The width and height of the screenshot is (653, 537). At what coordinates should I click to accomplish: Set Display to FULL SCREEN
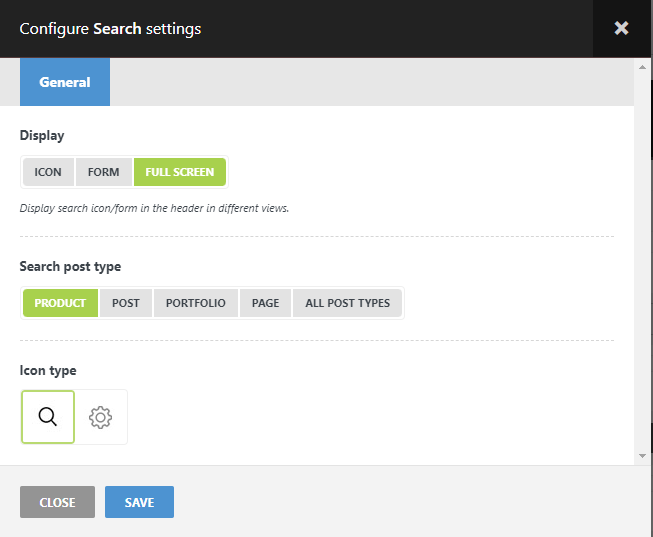(x=180, y=172)
